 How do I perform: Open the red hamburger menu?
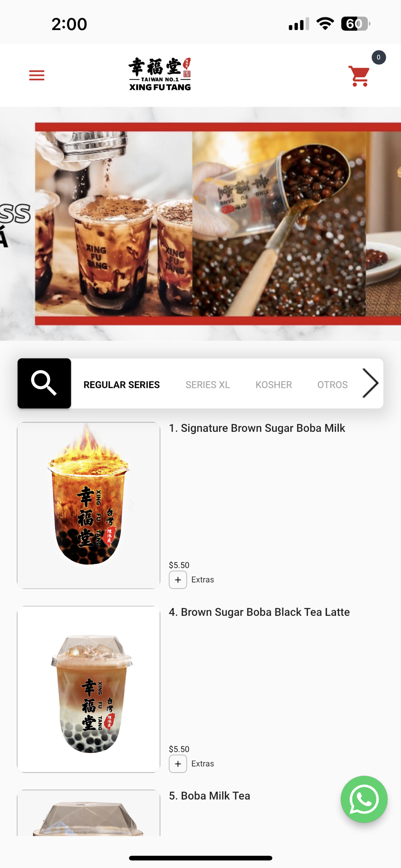tap(37, 76)
